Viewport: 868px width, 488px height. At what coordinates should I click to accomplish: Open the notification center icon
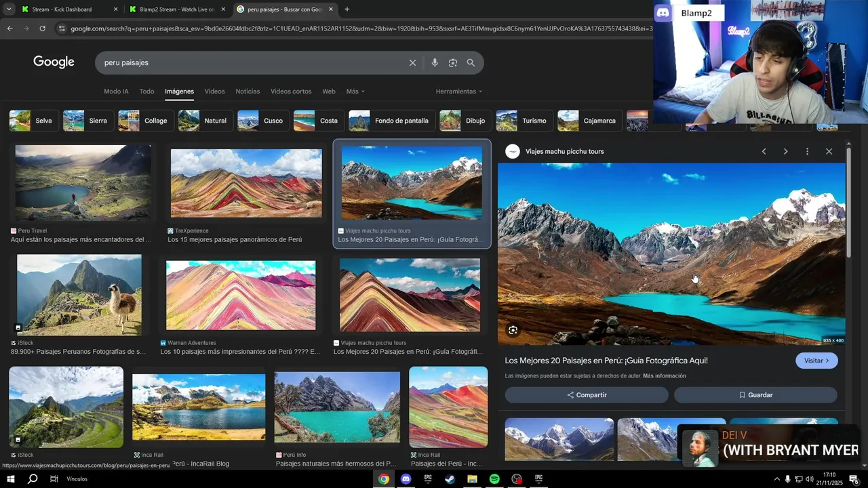[854, 479]
